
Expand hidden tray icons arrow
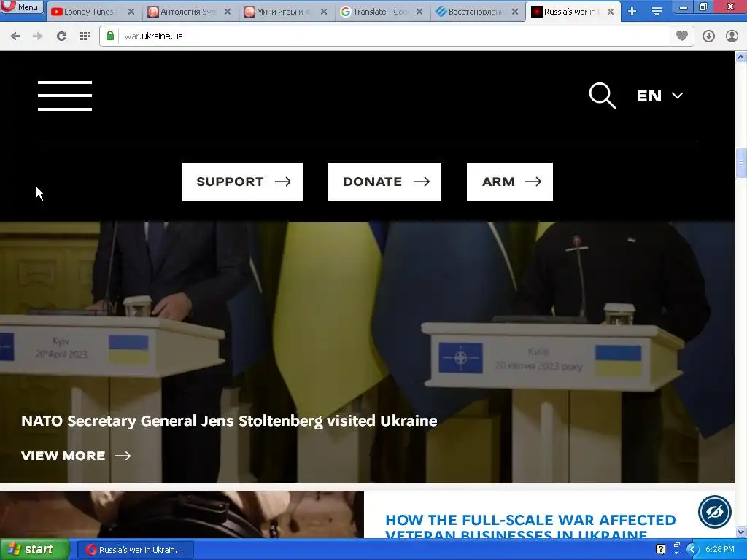tap(692, 550)
